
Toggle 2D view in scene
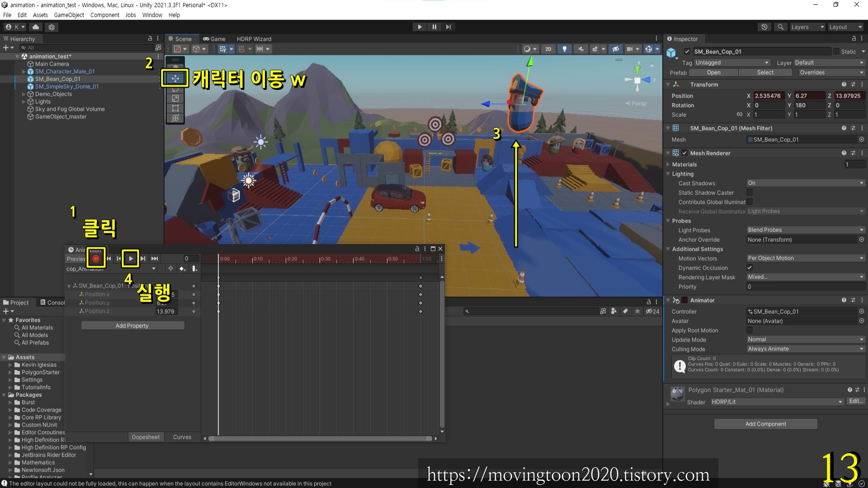point(548,49)
